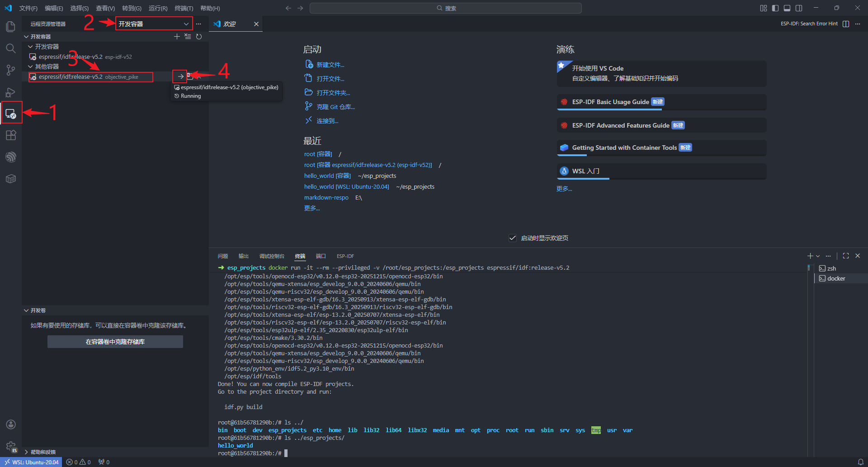The image size is (868, 467).
Task: Select the zsh terminal in terminal list
Action: 840,268
